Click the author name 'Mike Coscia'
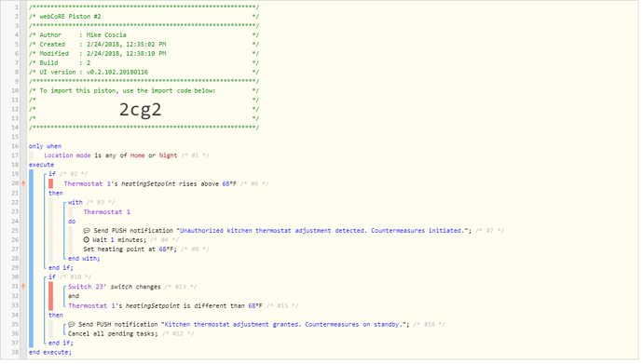Screen dimensions: 643x364 tap(106, 35)
